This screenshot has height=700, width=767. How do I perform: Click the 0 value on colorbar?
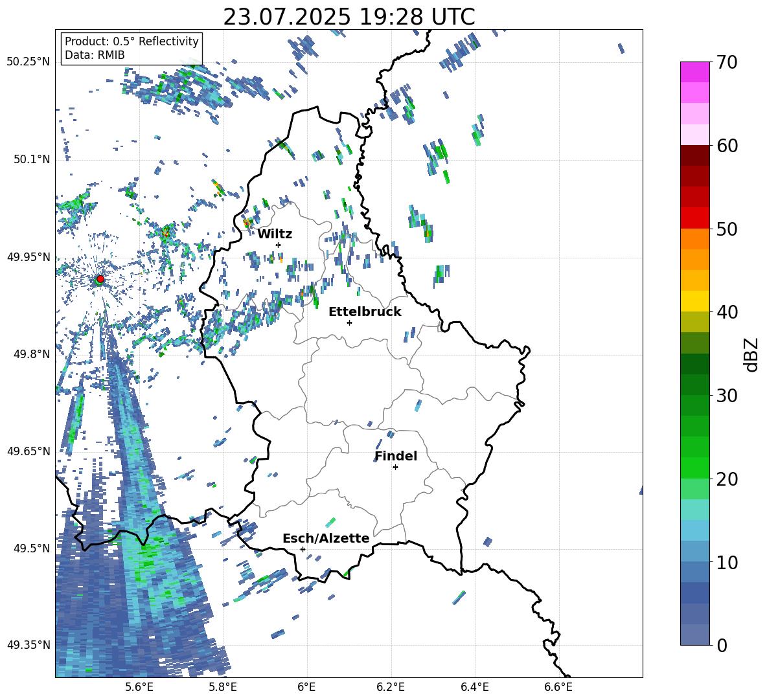(x=722, y=645)
